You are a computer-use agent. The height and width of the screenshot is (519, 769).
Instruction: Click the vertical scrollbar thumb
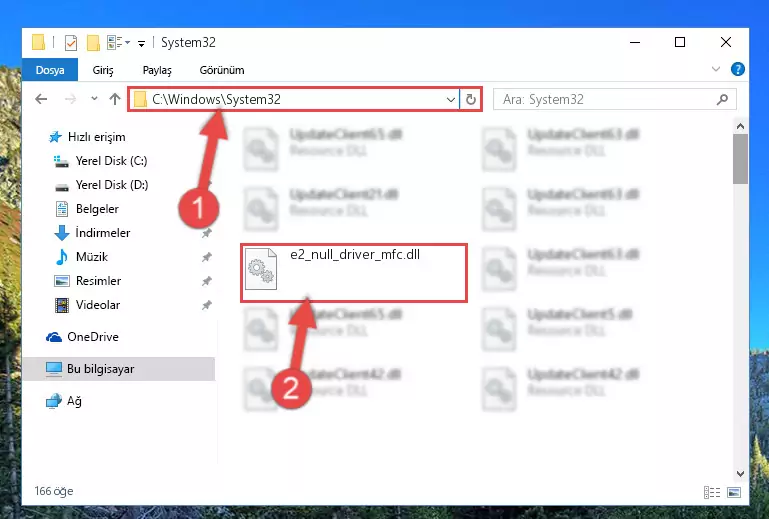click(x=740, y=159)
